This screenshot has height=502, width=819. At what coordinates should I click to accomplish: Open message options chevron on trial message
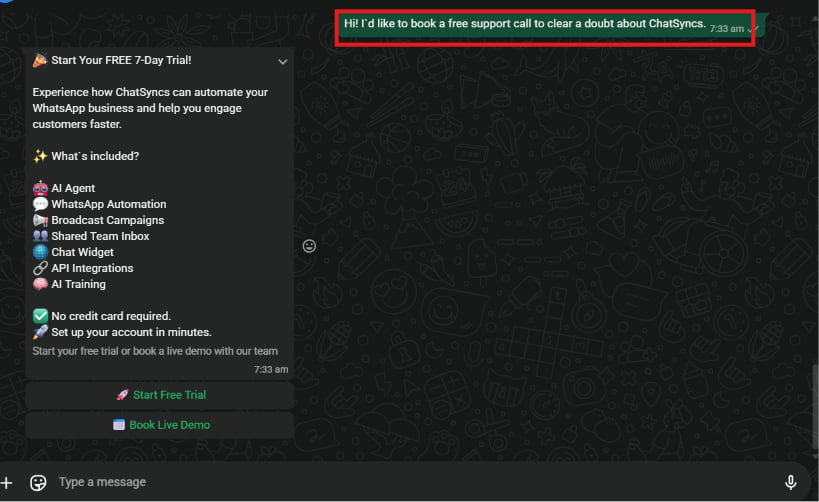(x=283, y=62)
